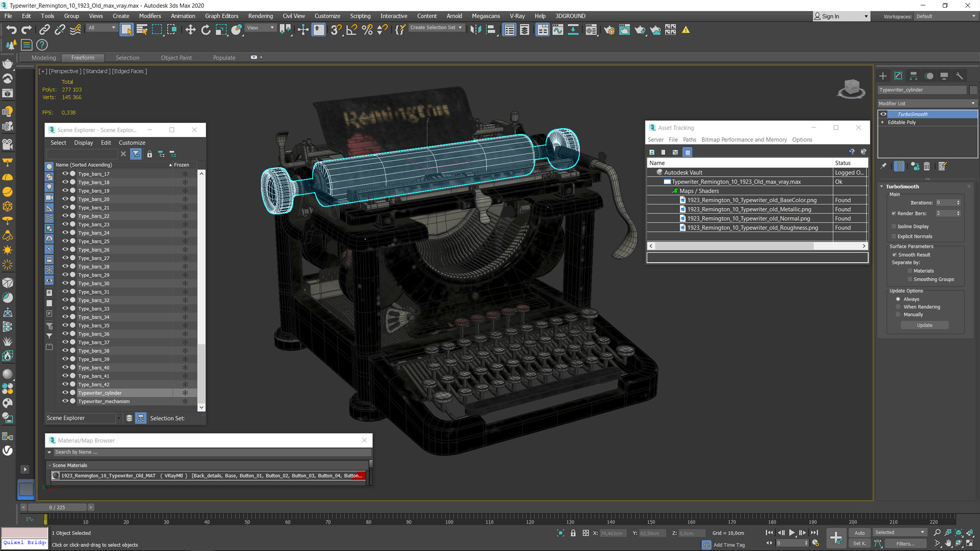Open the selection filter All dropdown
The image size is (980, 551).
[x=101, y=28]
